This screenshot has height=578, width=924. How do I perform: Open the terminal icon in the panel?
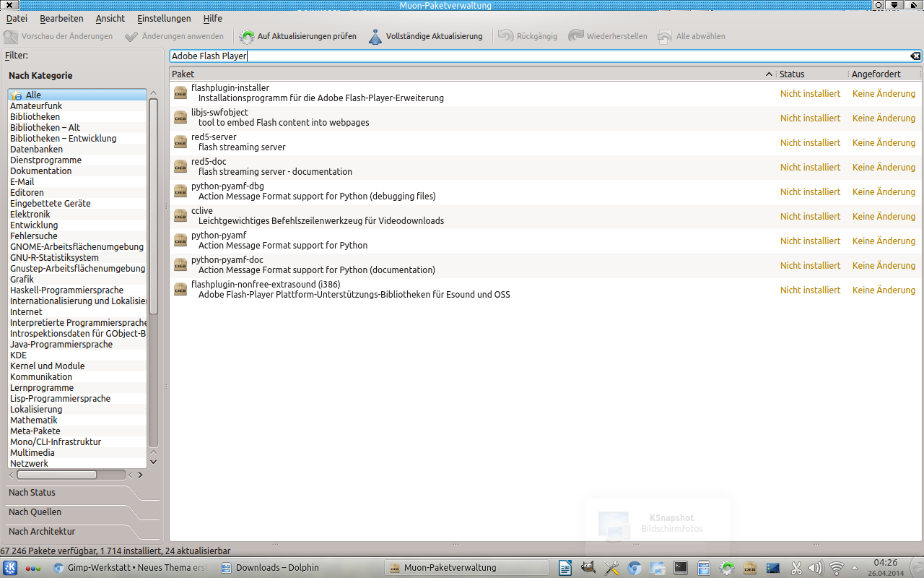coord(681,568)
